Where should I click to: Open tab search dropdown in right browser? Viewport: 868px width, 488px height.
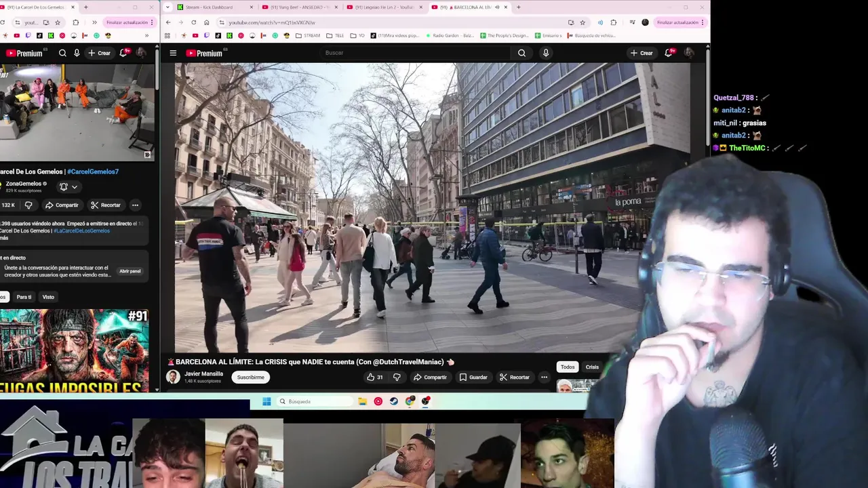pos(167,7)
